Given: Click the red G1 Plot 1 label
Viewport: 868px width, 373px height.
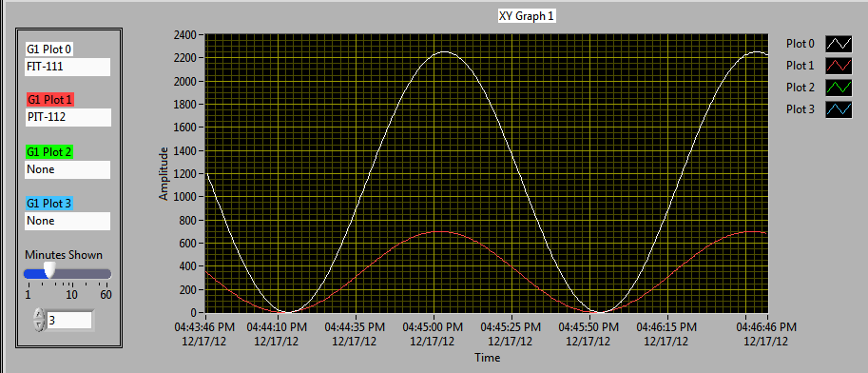Looking at the screenshot, I should click(x=49, y=100).
